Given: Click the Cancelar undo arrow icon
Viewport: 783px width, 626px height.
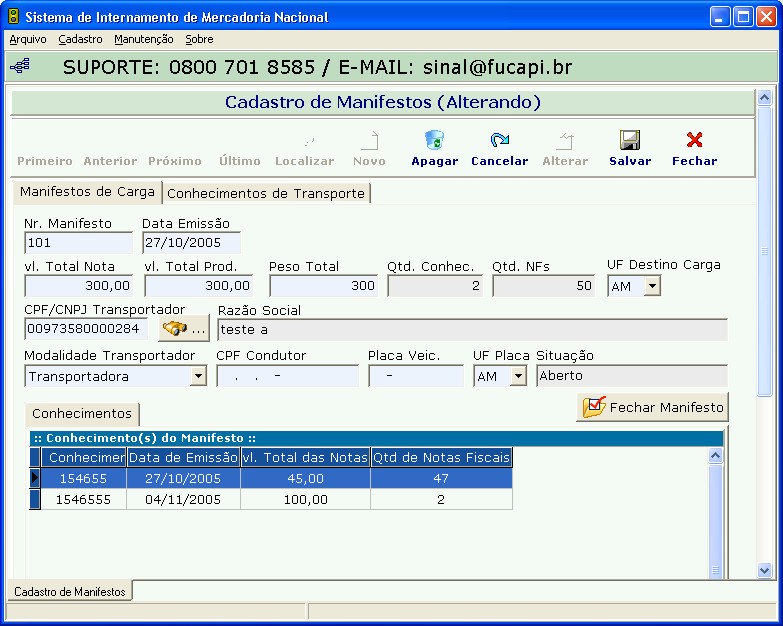Looking at the screenshot, I should (x=499, y=141).
